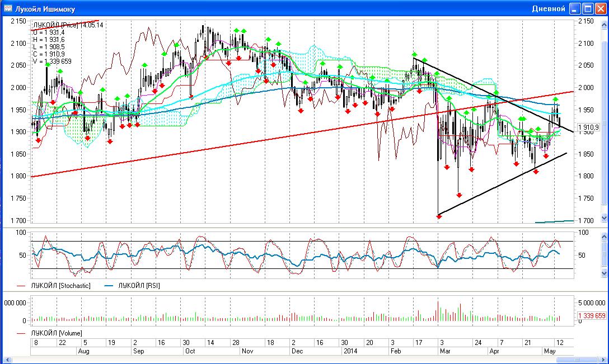Click the Stochastic/RSI pane scroll-up arrow
Screen dimensions: 609x364
click(x=605, y=237)
